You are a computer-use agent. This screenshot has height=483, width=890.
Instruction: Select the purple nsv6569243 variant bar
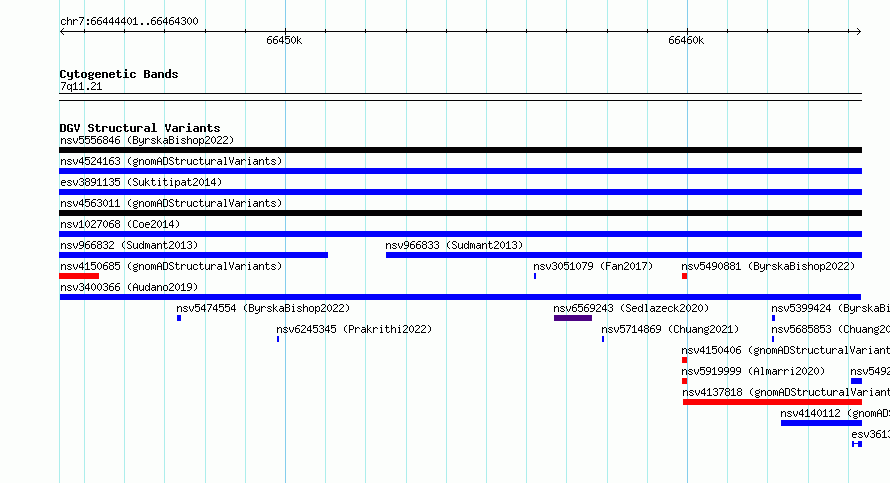573,318
